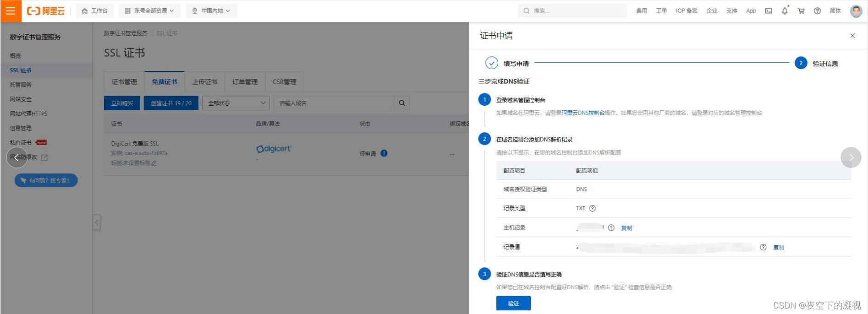Close the 证书申请 panel
Viewport: 868px width, 314px height.
pos(852,36)
